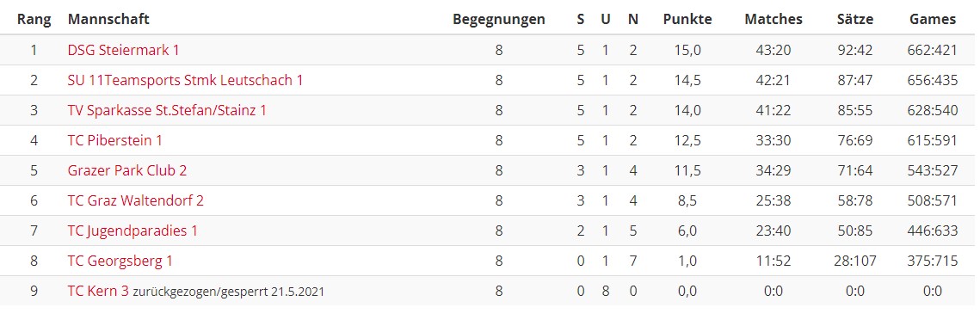This screenshot has width=980, height=326.
Task: Open the TC Kern 3 team link
Action: 98,291
